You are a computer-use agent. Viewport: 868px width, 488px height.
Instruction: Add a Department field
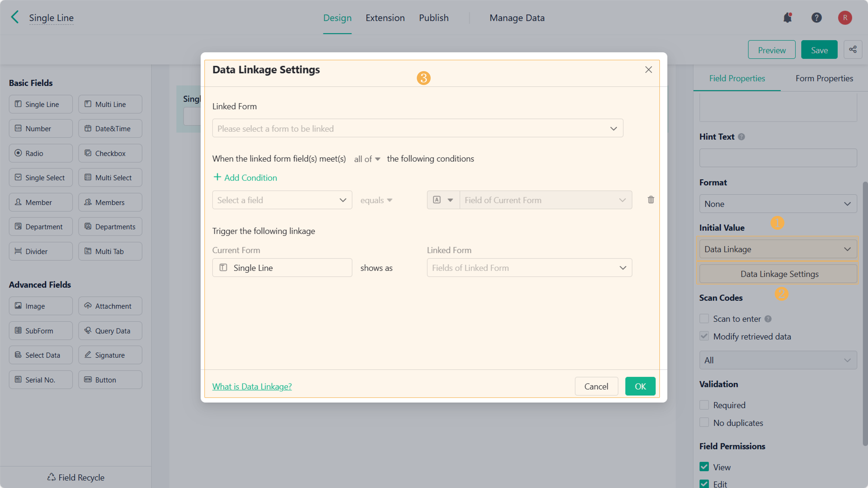tap(41, 227)
